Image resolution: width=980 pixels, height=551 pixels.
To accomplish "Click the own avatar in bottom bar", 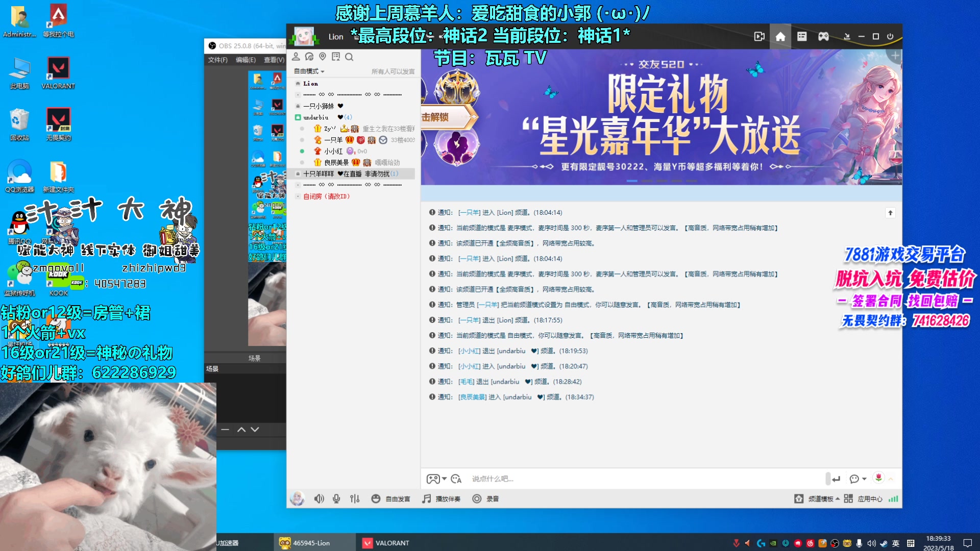I will [x=297, y=498].
